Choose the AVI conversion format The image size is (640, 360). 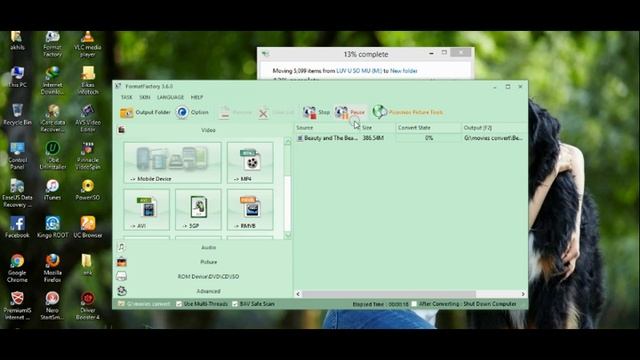(147, 209)
